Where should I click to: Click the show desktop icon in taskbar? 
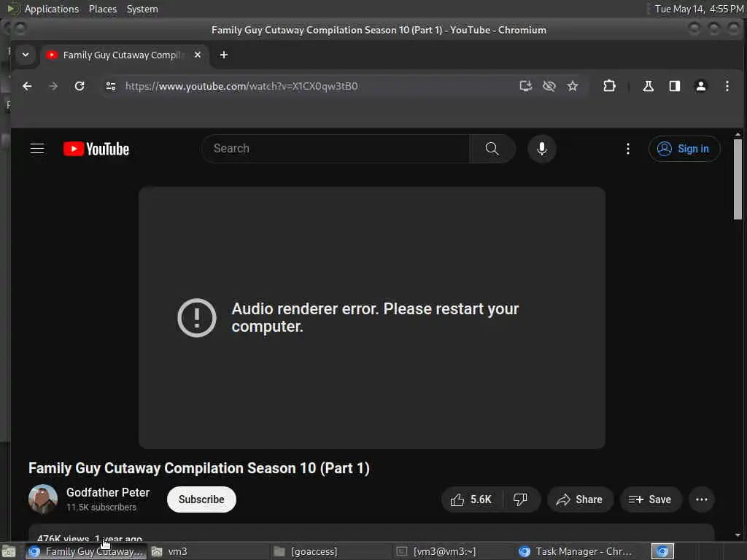click(x=9, y=552)
